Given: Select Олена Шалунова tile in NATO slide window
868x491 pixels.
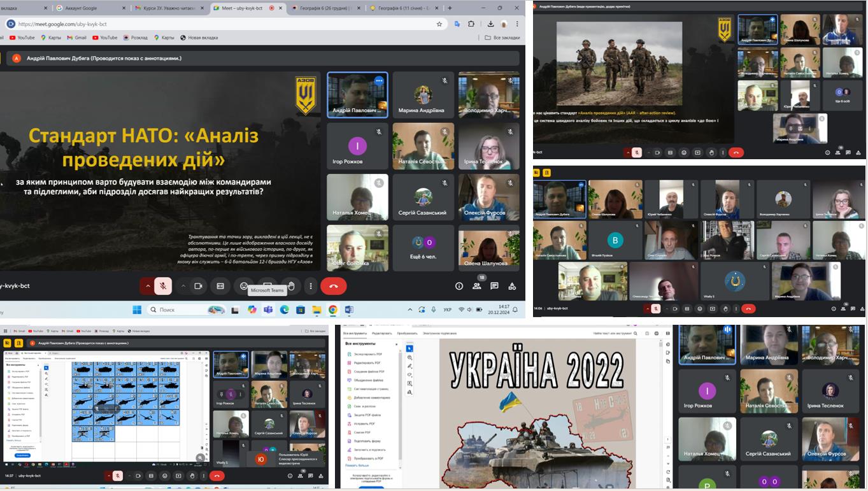Looking at the screenshot, I should point(489,248).
